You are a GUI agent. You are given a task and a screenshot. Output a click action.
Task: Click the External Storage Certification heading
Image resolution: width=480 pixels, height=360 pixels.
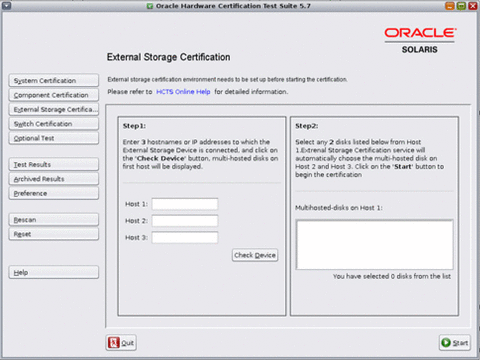pos(168,57)
